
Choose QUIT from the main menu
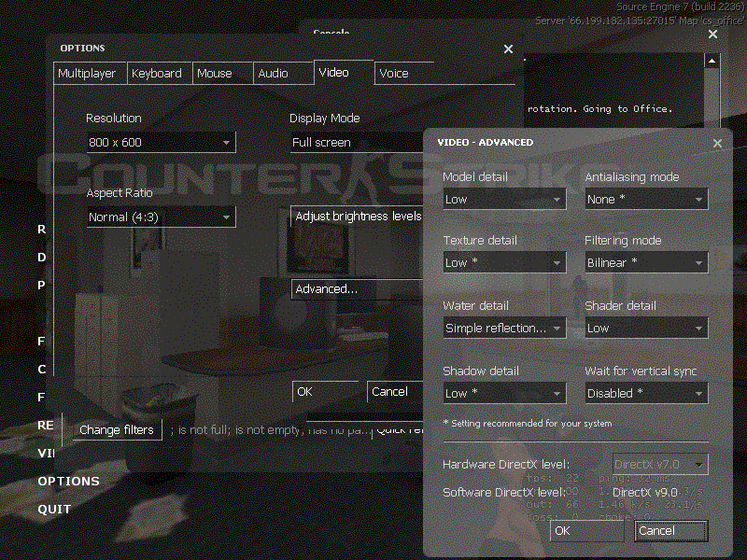(54, 510)
